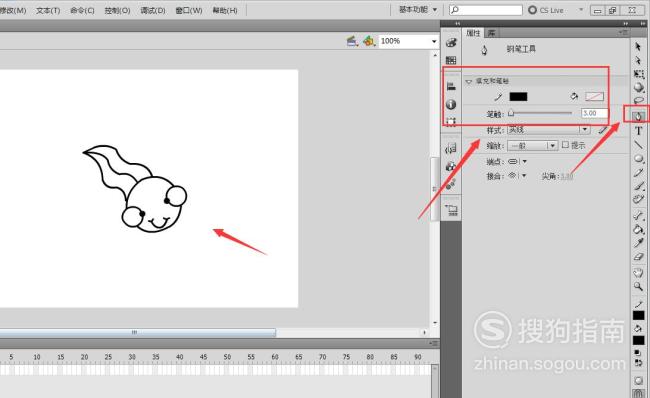This screenshot has width=650, height=398.
Task: Open the Transform panel from dock
Action: (x=451, y=121)
